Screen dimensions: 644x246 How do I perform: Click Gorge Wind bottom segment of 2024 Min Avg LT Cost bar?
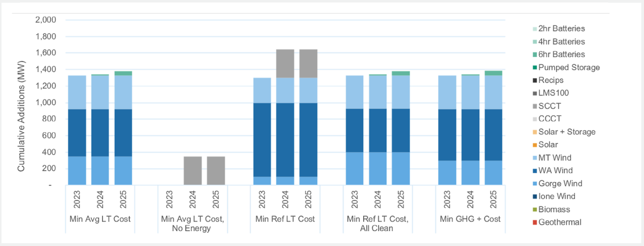(100, 171)
